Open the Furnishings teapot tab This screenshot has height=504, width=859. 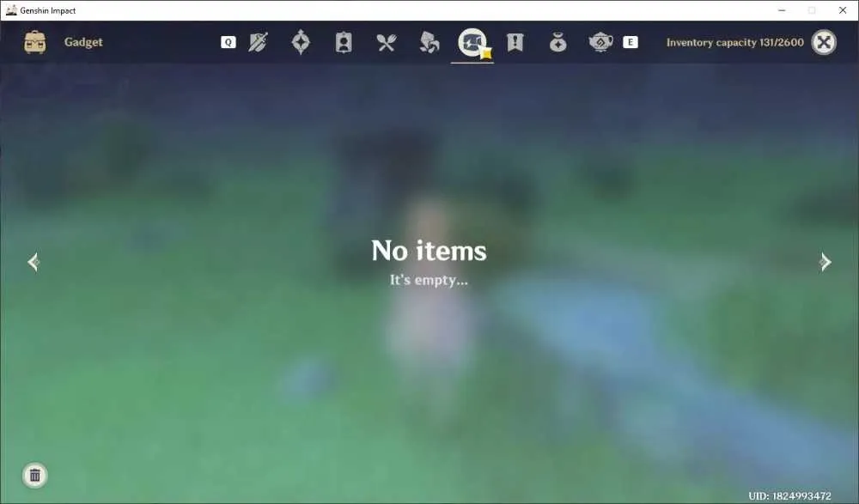point(600,42)
